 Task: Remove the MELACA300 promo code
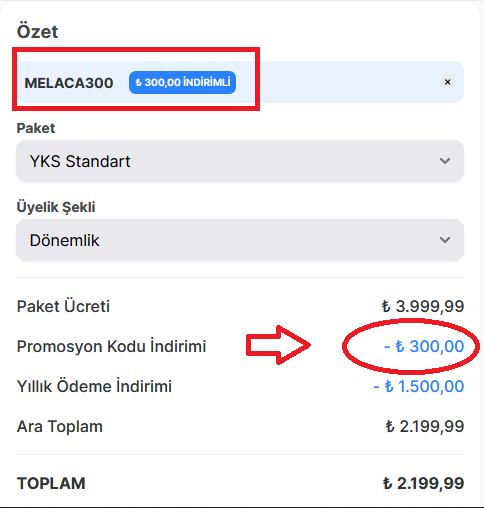point(447,82)
